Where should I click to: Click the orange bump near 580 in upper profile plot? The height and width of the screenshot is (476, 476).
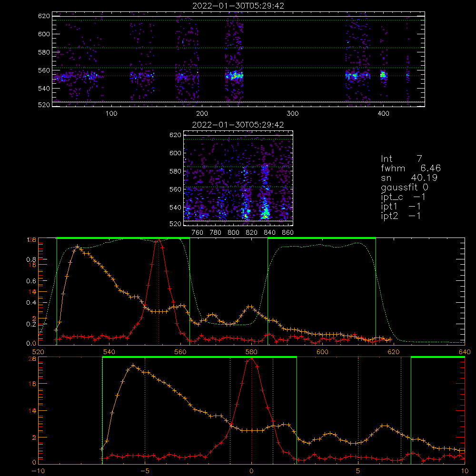249,307
